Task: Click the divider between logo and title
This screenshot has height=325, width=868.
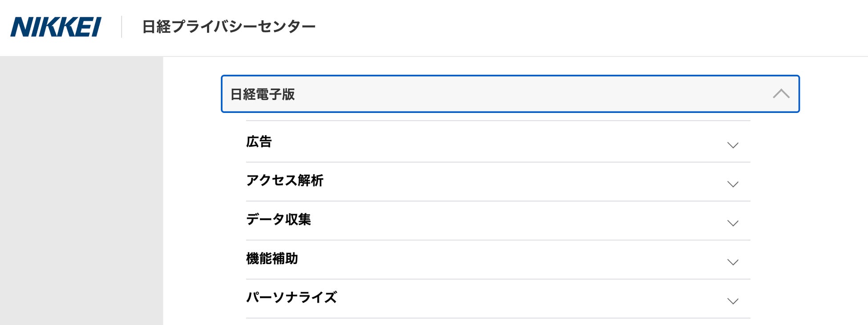Action: coord(122,27)
